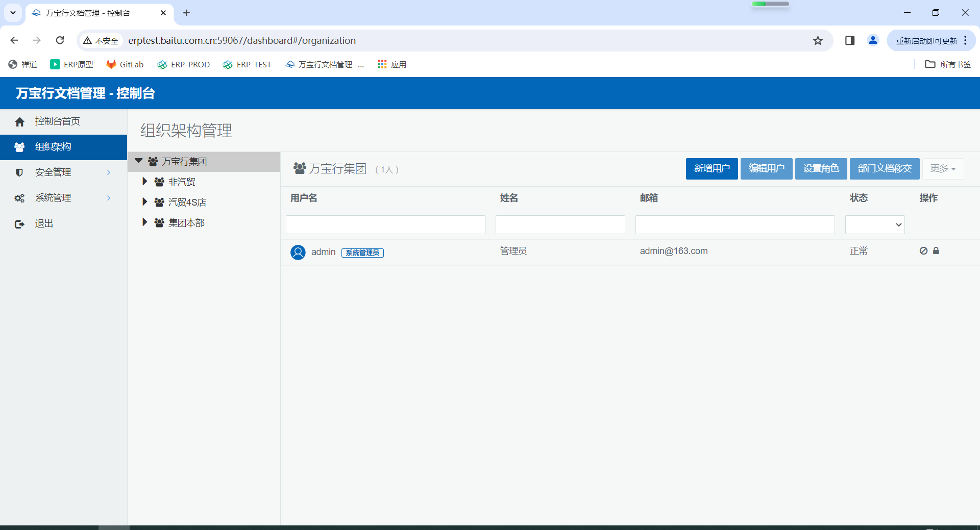The image size is (980, 530).
Task: Click the home icon beside 控制台首页
Action: click(x=19, y=122)
